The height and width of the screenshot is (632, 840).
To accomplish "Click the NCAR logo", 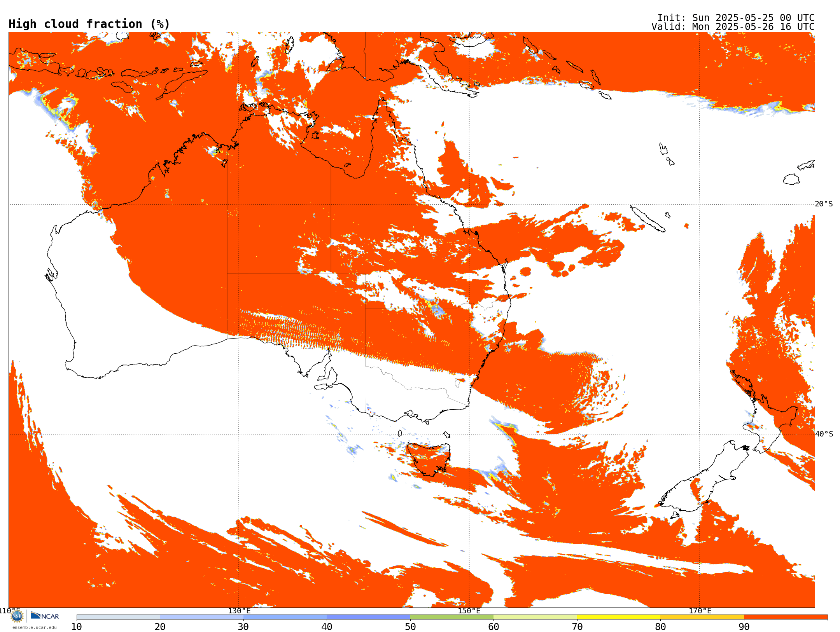I will (x=45, y=616).
